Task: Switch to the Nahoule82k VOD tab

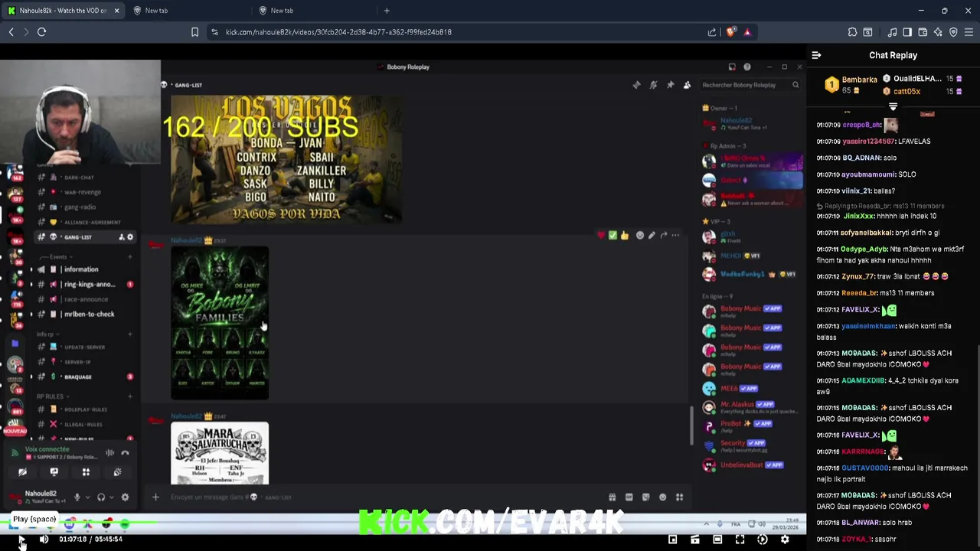Action: tap(63, 11)
